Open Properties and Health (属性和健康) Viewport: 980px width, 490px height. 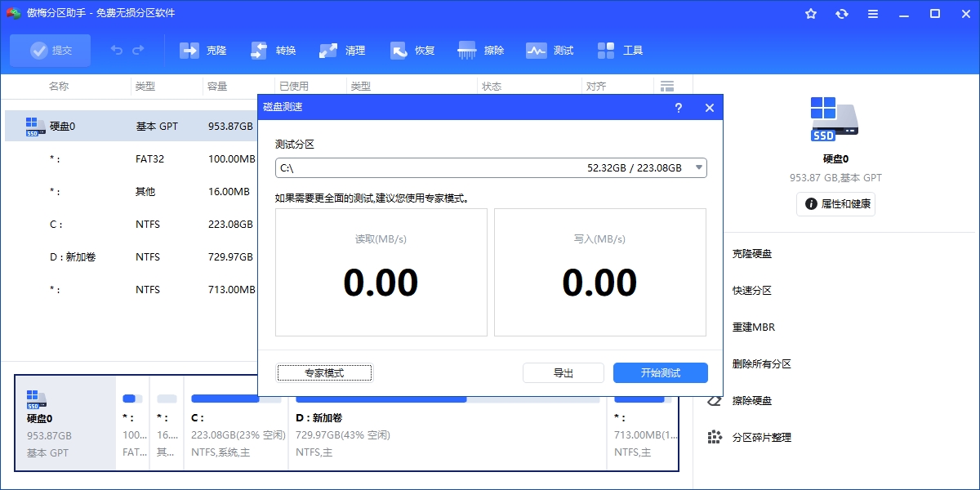[835, 204]
